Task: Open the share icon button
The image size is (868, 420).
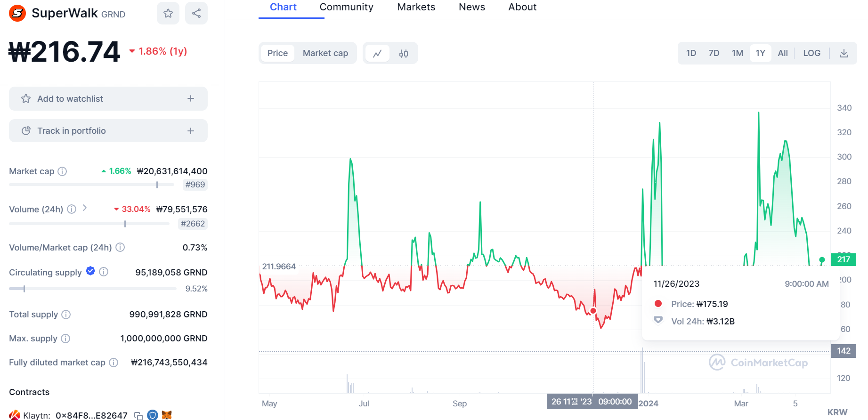Action: point(196,13)
